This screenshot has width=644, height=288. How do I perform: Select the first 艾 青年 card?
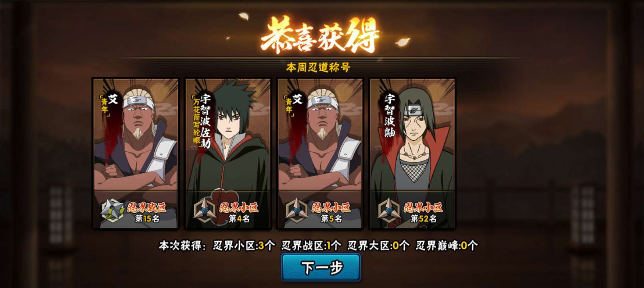(135, 154)
